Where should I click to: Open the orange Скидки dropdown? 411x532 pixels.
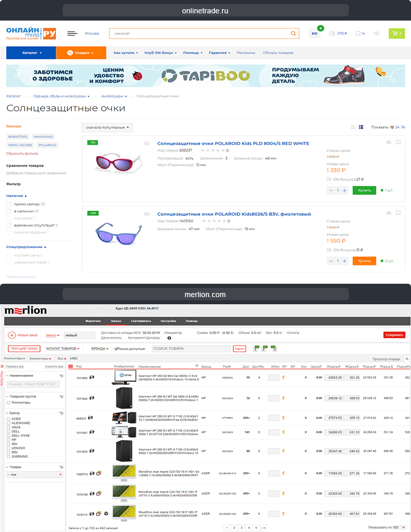tap(81, 52)
